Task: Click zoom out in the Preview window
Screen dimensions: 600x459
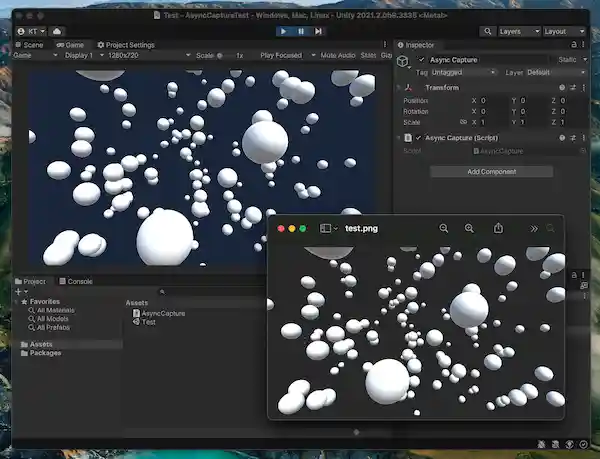Action: pyautogui.click(x=443, y=228)
